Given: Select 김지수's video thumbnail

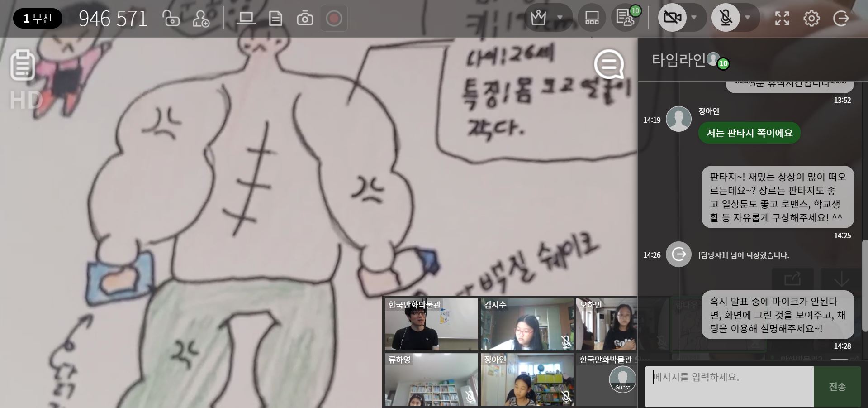Looking at the screenshot, I should click(527, 324).
